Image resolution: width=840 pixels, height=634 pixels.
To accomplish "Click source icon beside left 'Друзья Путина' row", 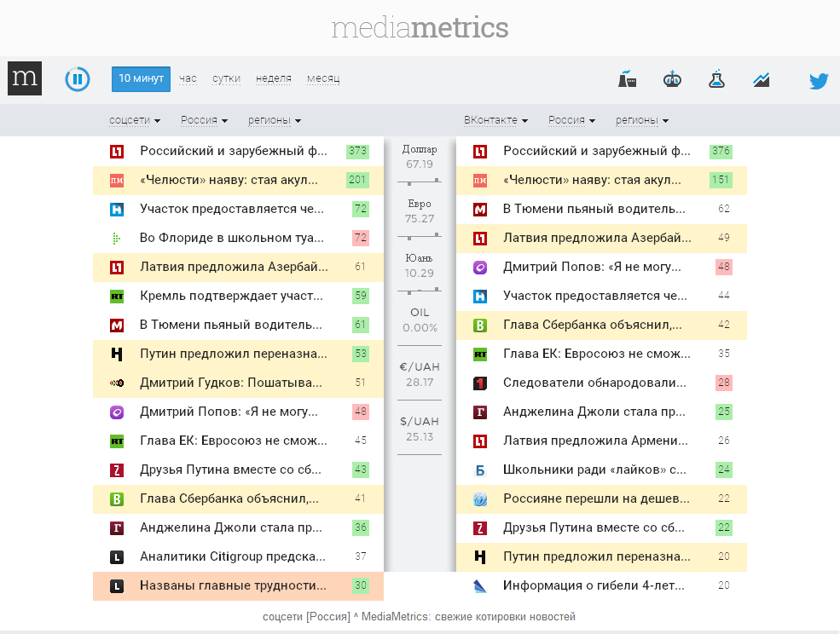I will pyautogui.click(x=117, y=470).
